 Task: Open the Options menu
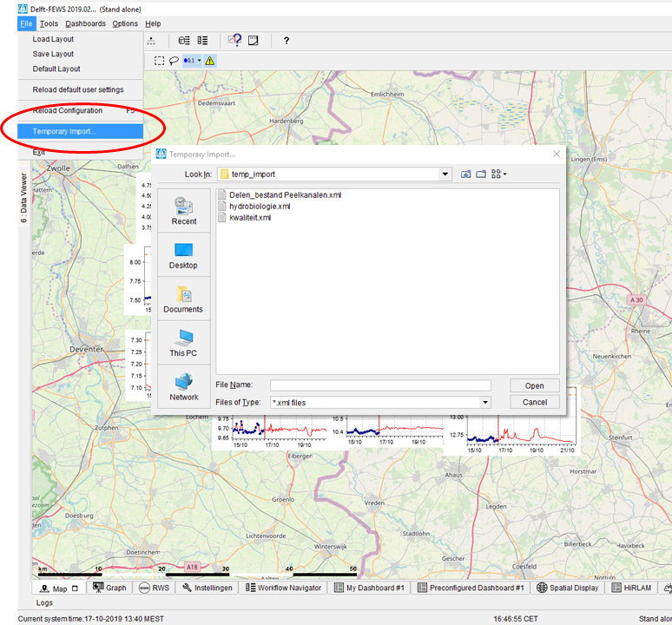(125, 23)
